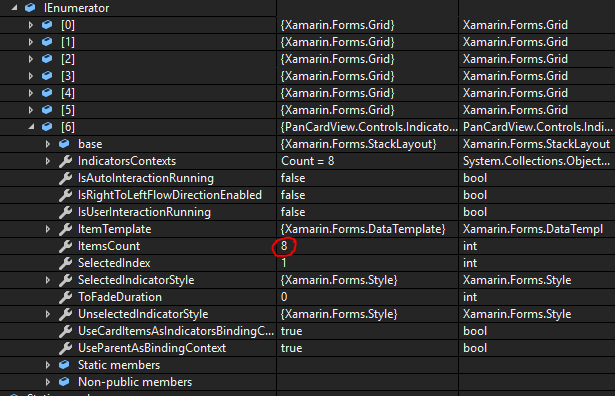Click IsRightToLeftFlowDirectionEnabled value false
The height and width of the screenshot is (396, 615).
(293, 195)
